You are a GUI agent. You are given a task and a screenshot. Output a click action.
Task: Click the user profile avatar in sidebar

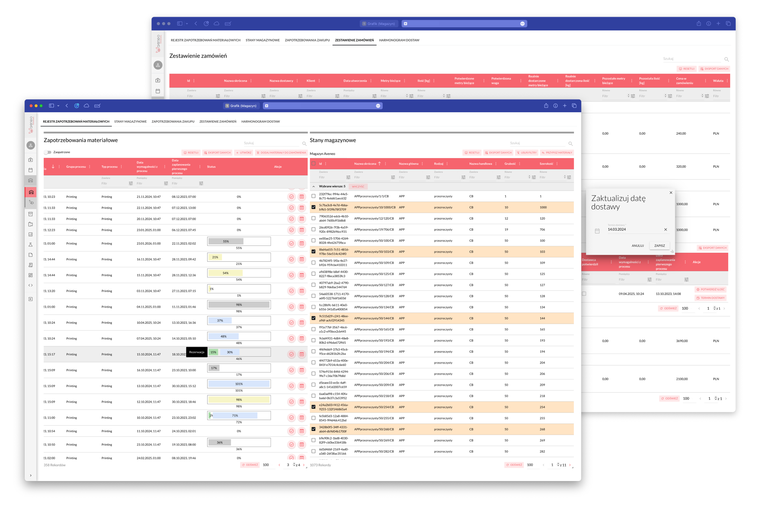pyautogui.click(x=30, y=145)
